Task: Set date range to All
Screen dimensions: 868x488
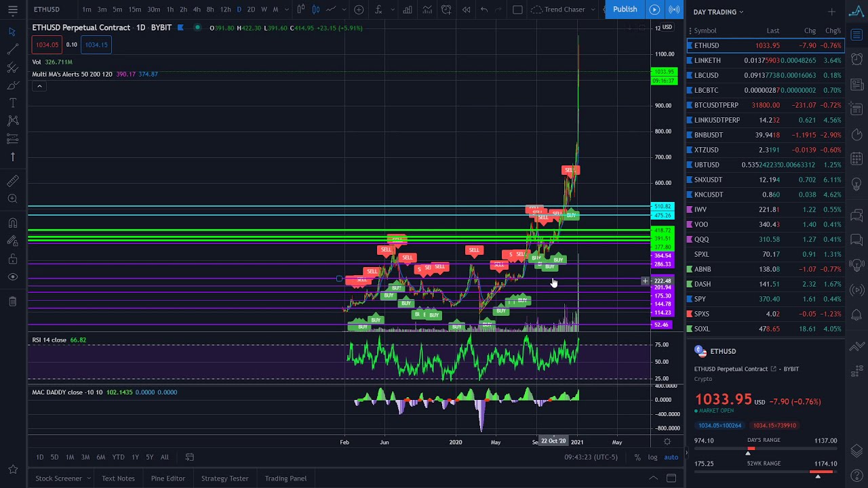Action: (x=164, y=457)
